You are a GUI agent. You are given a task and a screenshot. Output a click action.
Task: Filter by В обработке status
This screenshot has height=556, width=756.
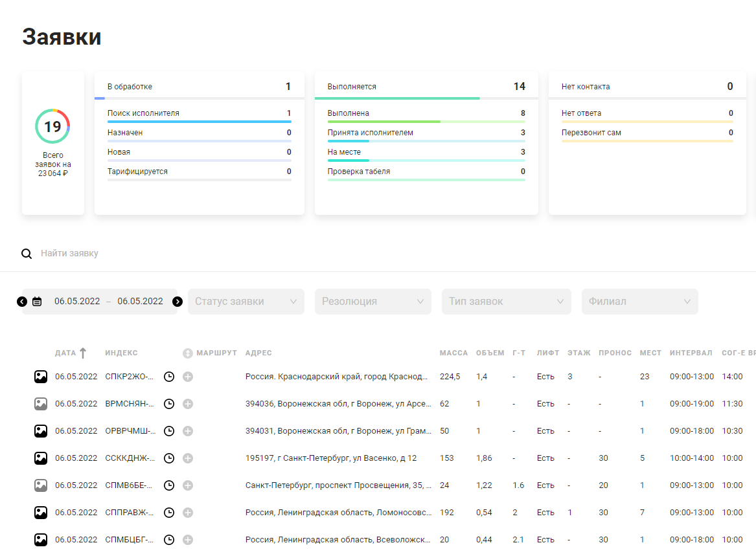(x=199, y=87)
